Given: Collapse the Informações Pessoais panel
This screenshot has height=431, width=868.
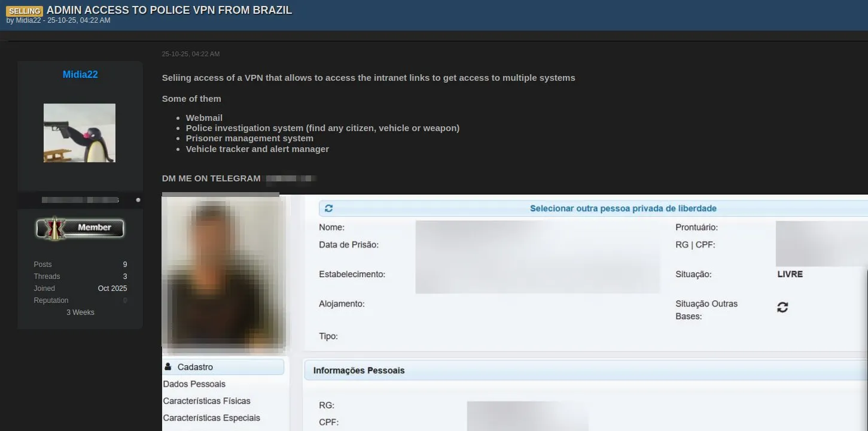Looking at the screenshot, I should [x=358, y=370].
